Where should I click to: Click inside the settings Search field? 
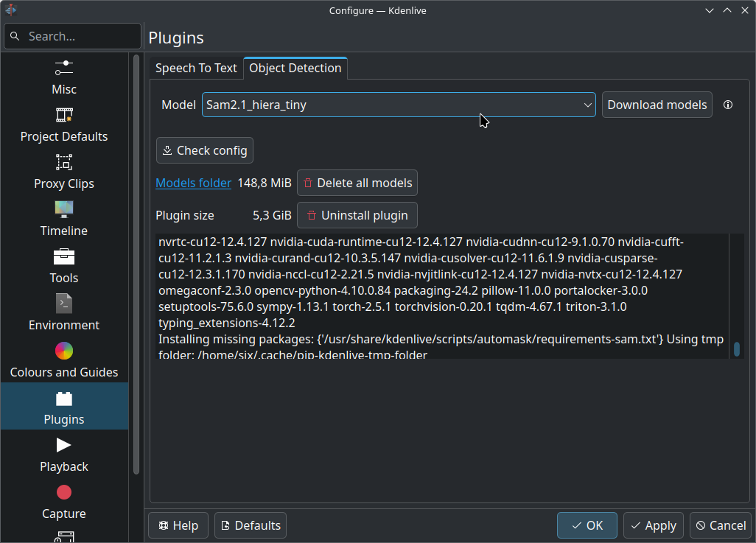coord(72,36)
